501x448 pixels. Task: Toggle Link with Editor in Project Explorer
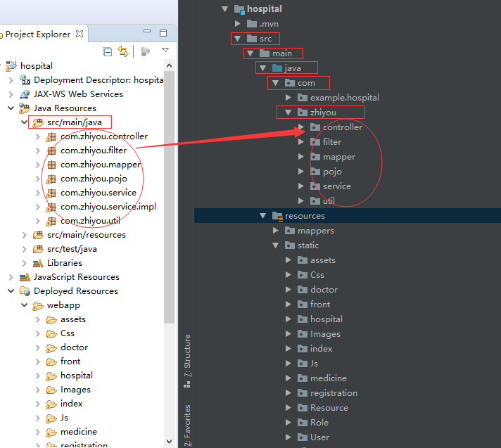(123, 51)
